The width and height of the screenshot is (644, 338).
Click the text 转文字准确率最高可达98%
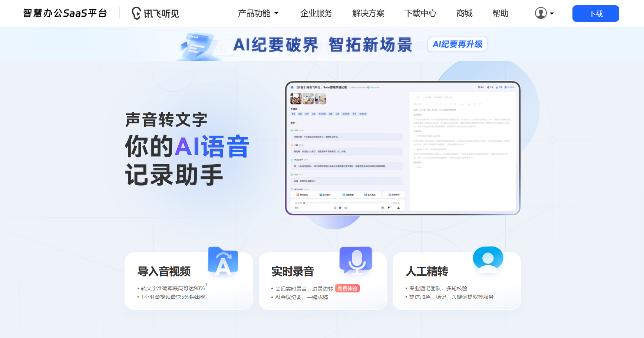tap(173, 288)
